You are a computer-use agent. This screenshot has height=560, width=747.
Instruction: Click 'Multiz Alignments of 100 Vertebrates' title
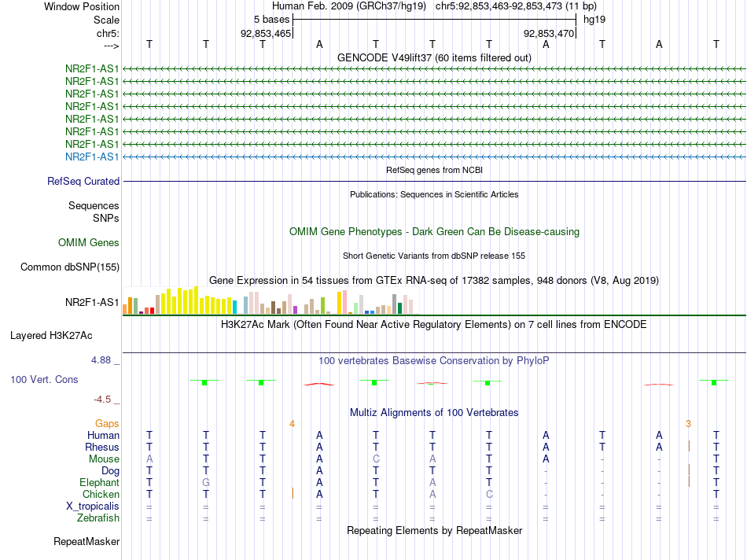click(434, 413)
